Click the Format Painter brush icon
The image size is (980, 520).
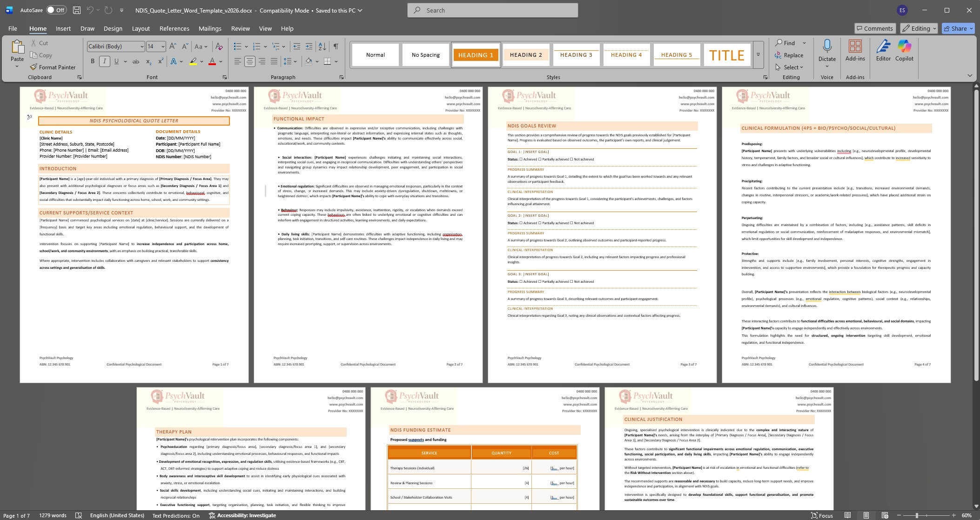pyautogui.click(x=34, y=67)
